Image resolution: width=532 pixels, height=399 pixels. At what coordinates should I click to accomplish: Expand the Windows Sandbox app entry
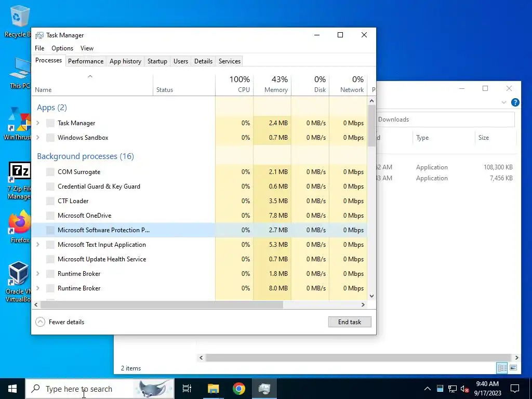38,137
